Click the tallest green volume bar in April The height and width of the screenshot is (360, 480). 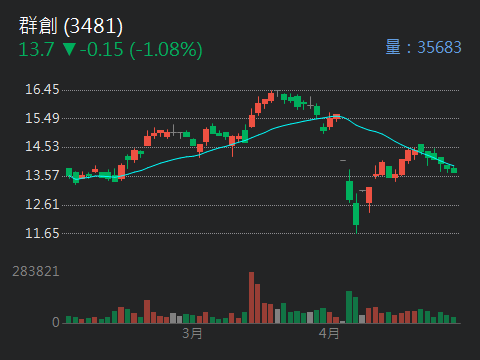[x=349, y=307]
